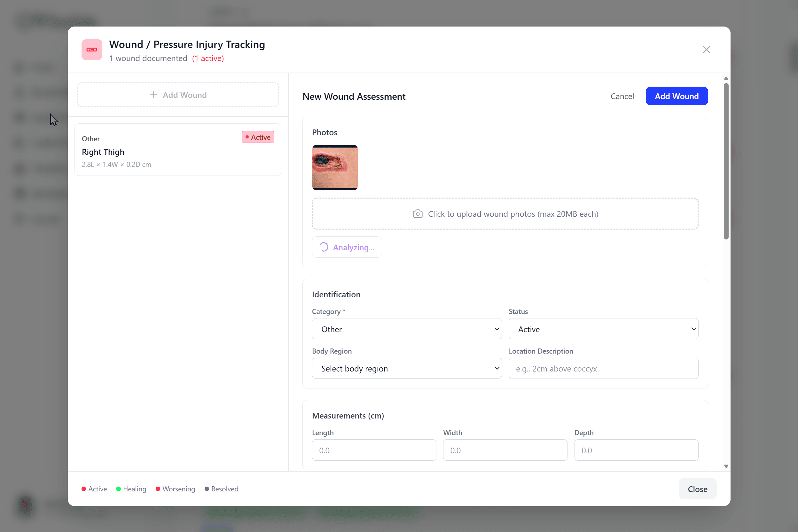Viewport: 798px width, 532px height.
Task: Click the Worsening legend indicator
Action: click(158, 489)
